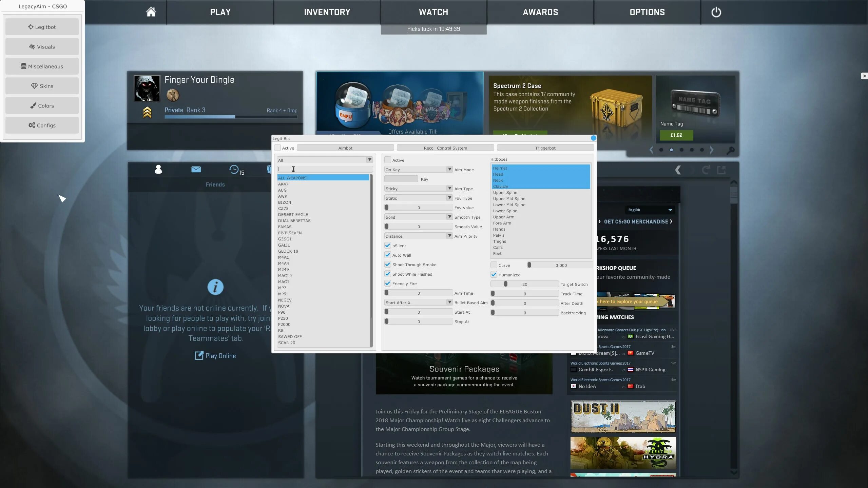Screen dimensions: 868x488
Task: Adjust the Smooth Value slider
Action: click(419, 227)
